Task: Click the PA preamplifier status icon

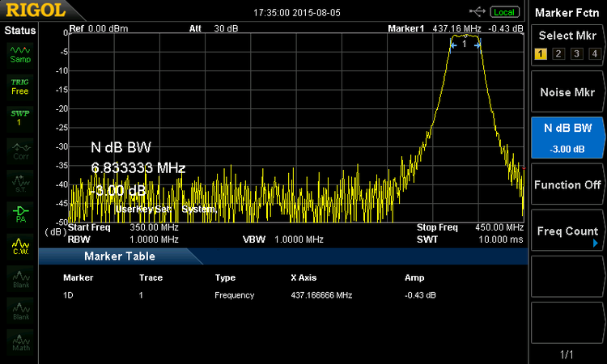Action: tap(19, 213)
